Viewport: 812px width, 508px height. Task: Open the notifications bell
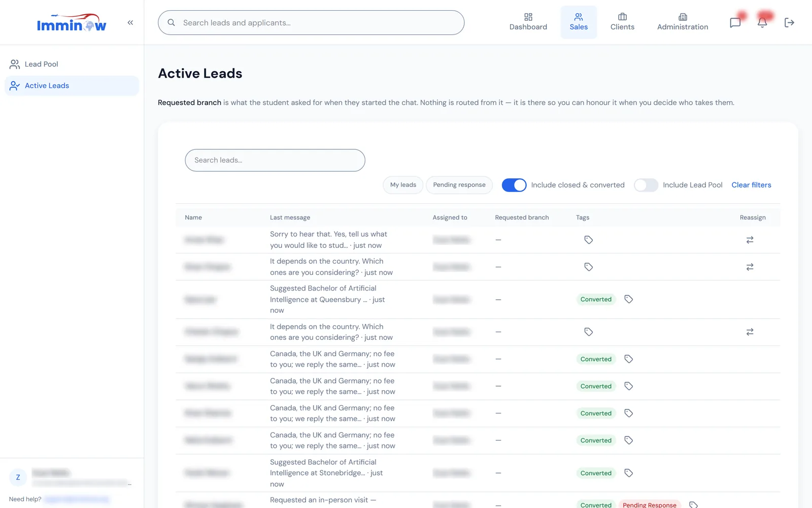[x=762, y=22]
